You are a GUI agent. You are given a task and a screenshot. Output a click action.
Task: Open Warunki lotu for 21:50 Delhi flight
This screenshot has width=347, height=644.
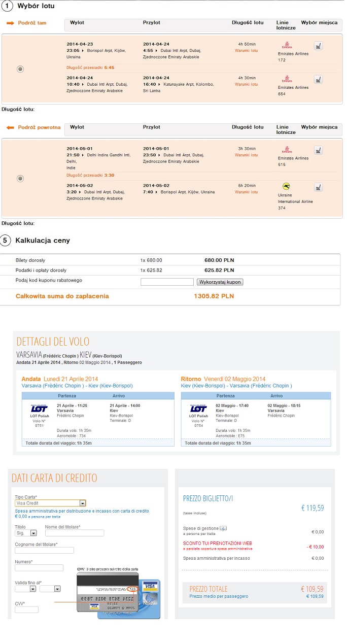(246, 155)
